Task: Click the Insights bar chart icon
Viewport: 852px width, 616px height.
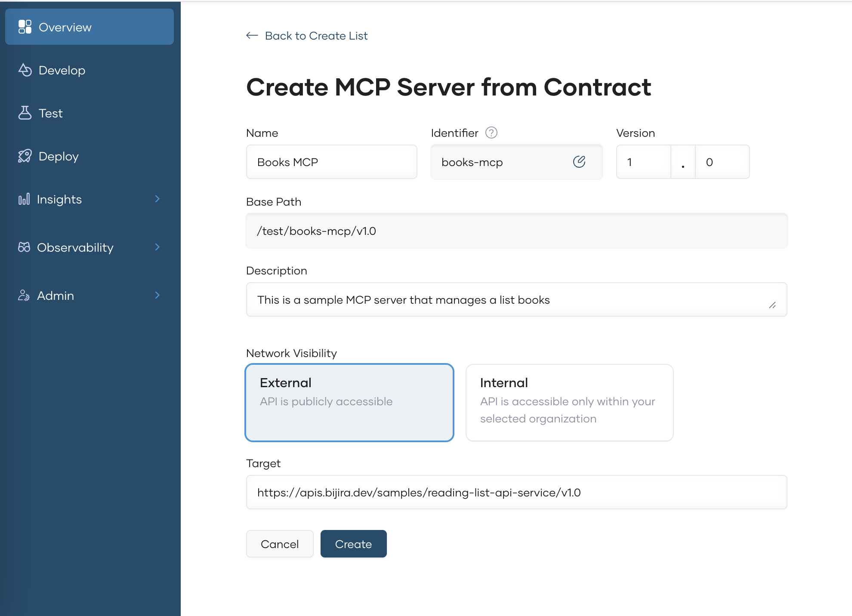Action: 24,199
